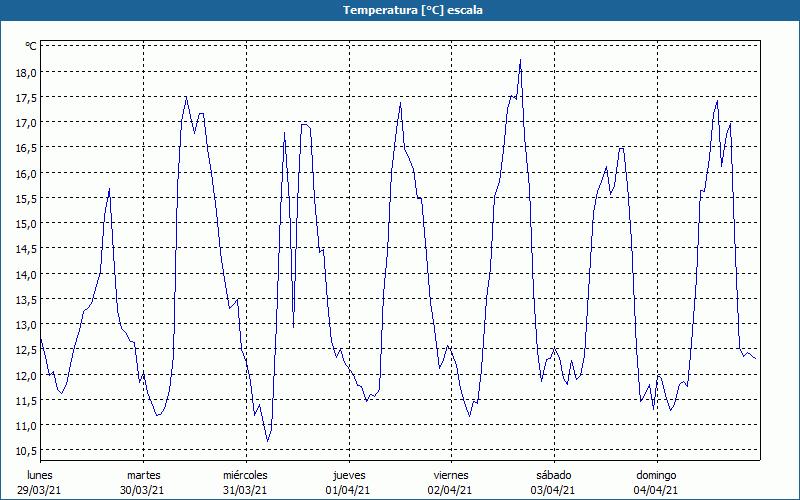Click the 'domingo' day label
The width and height of the screenshot is (800, 500).
657,475
